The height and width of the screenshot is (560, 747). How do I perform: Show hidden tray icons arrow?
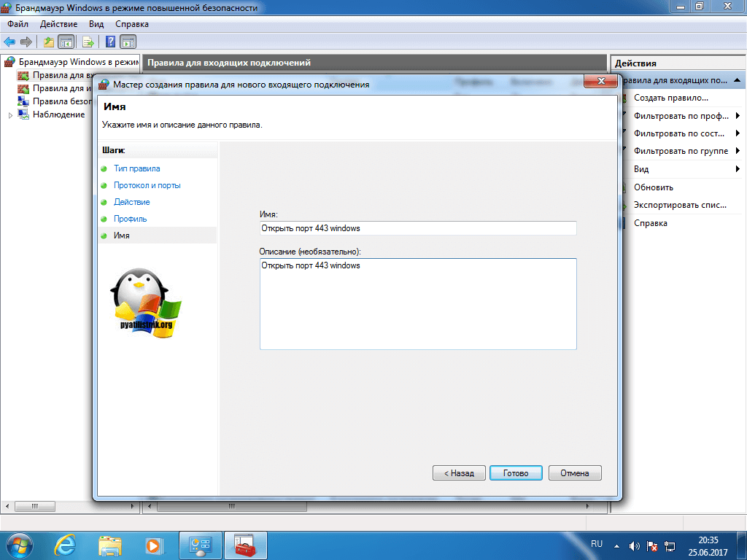click(617, 545)
